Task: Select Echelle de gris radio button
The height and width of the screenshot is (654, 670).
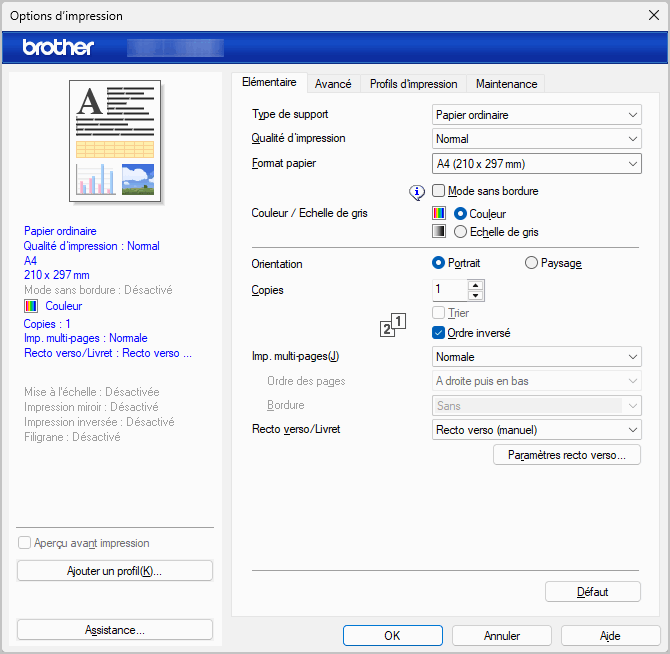Action: [x=460, y=232]
